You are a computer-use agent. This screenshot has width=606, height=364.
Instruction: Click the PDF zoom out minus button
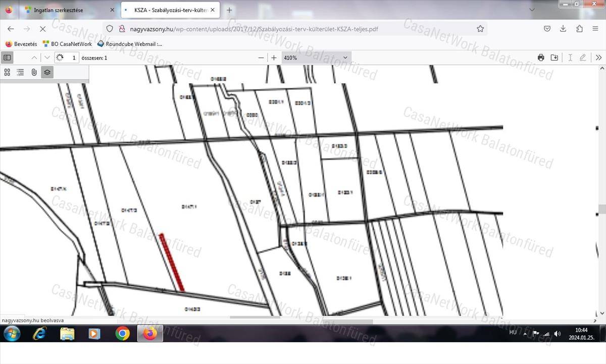tap(261, 58)
